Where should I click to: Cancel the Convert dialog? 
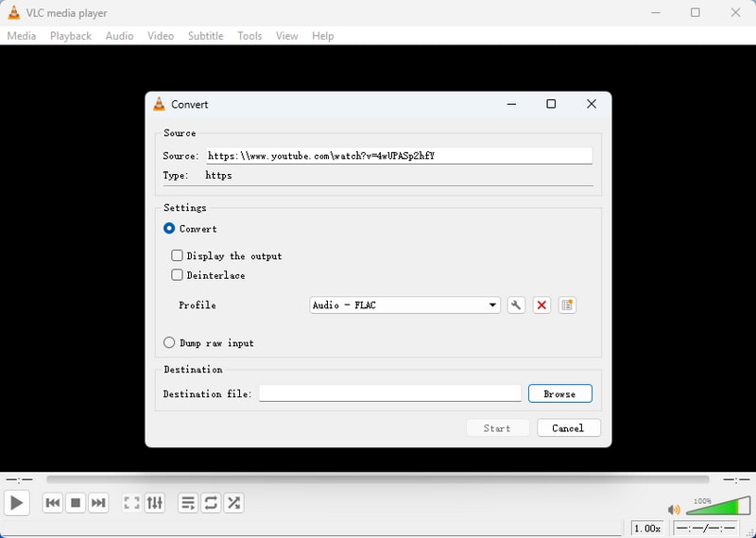(x=569, y=428)
